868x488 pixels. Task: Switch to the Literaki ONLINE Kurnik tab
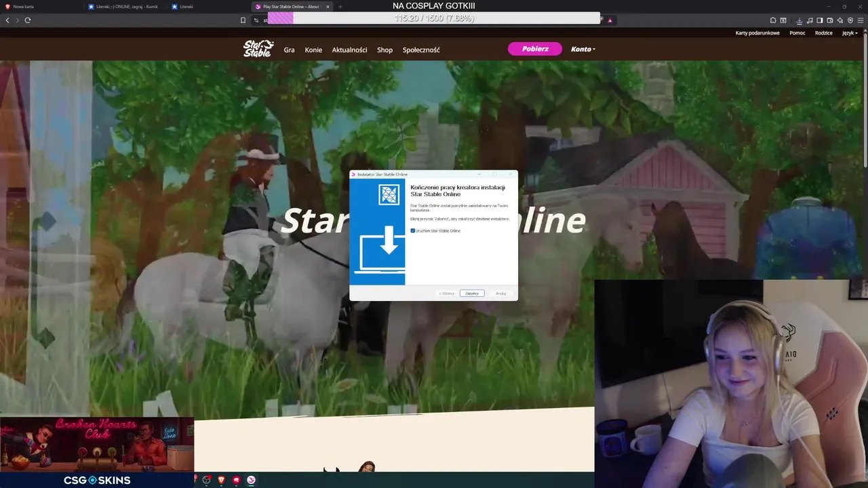pyautogui.click(x=127, y=6)
